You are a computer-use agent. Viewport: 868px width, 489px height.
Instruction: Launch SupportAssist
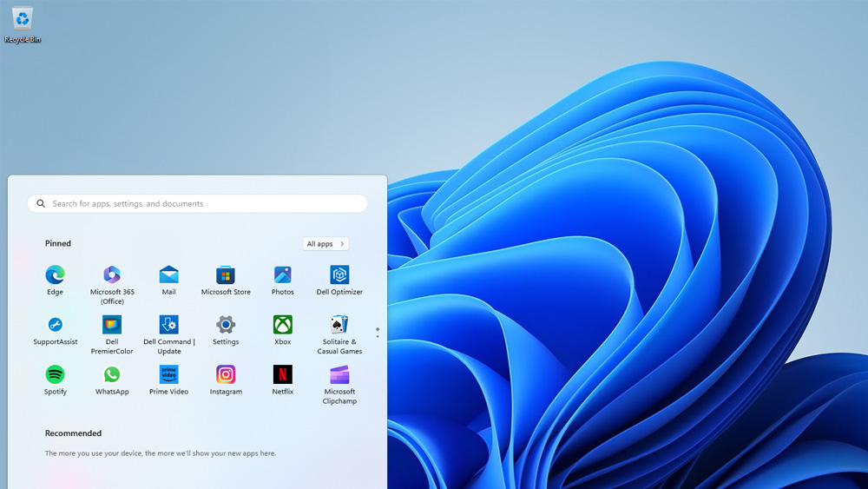pyautogui.click(x=55, y=331)
